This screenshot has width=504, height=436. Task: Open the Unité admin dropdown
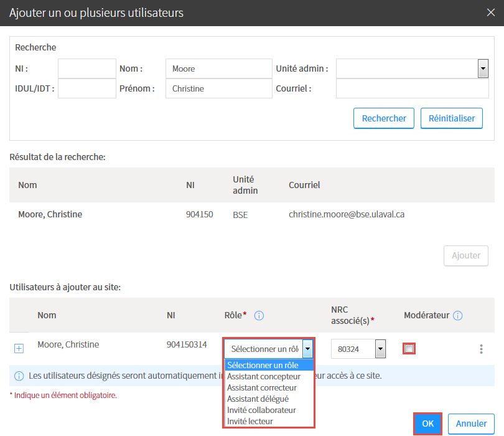483,69
